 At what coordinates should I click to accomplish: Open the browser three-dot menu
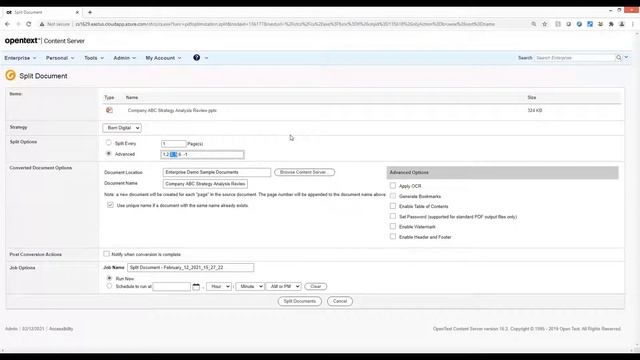click(x=633, y=24)
